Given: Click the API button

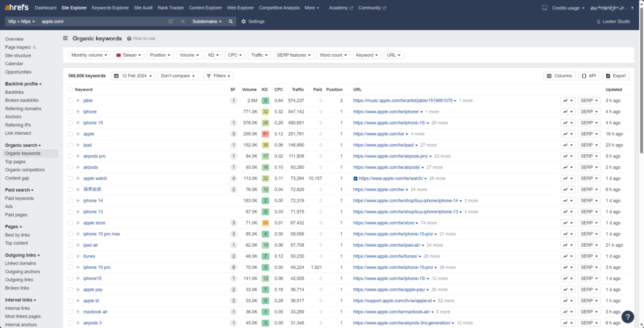Looking at the screenshot, I should click(x=589, y=76).
